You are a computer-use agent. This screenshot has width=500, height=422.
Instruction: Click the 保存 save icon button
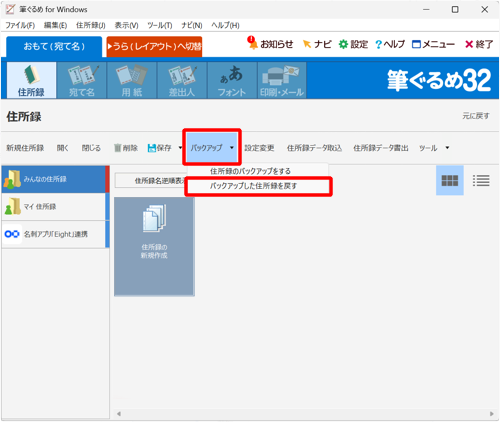159,148
